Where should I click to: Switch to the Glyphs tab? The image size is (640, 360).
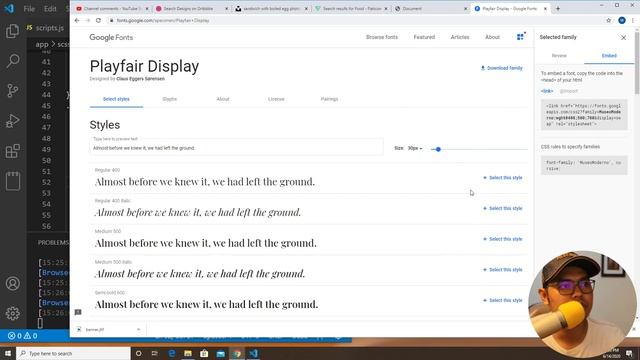[169, 99]
